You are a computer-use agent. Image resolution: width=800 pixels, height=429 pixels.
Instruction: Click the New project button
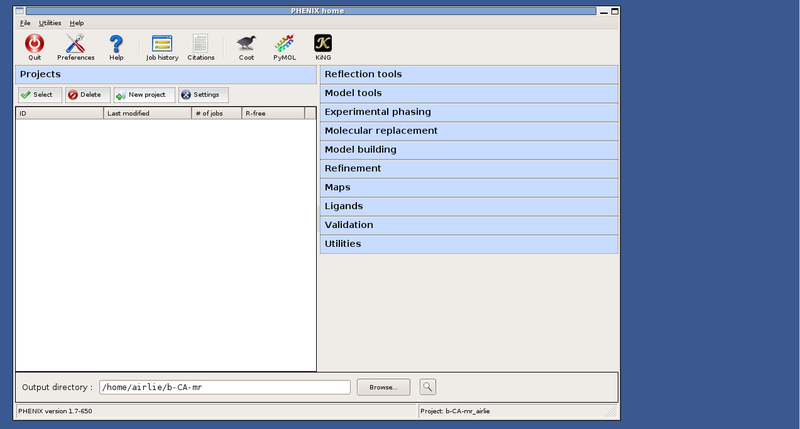145,95
